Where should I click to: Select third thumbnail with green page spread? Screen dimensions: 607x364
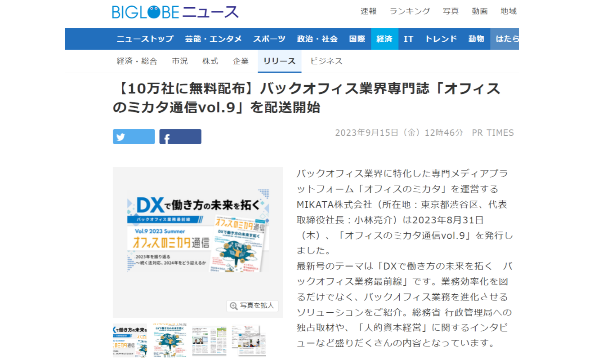pos(209,341)
